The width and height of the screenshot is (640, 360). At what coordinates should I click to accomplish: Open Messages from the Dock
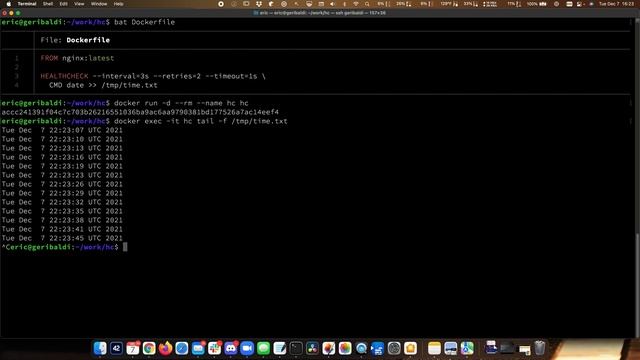pyautogui.click(x=263, y=348)
